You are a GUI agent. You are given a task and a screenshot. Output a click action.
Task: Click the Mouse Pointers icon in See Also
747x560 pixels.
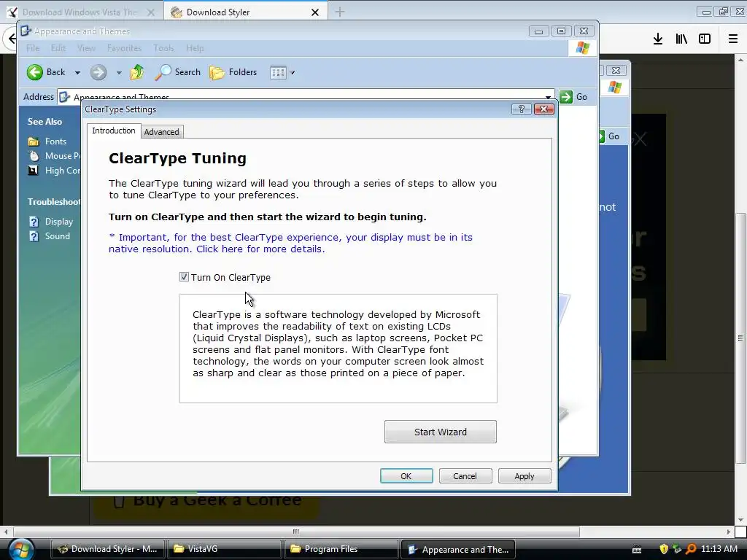tap(34, 156)
